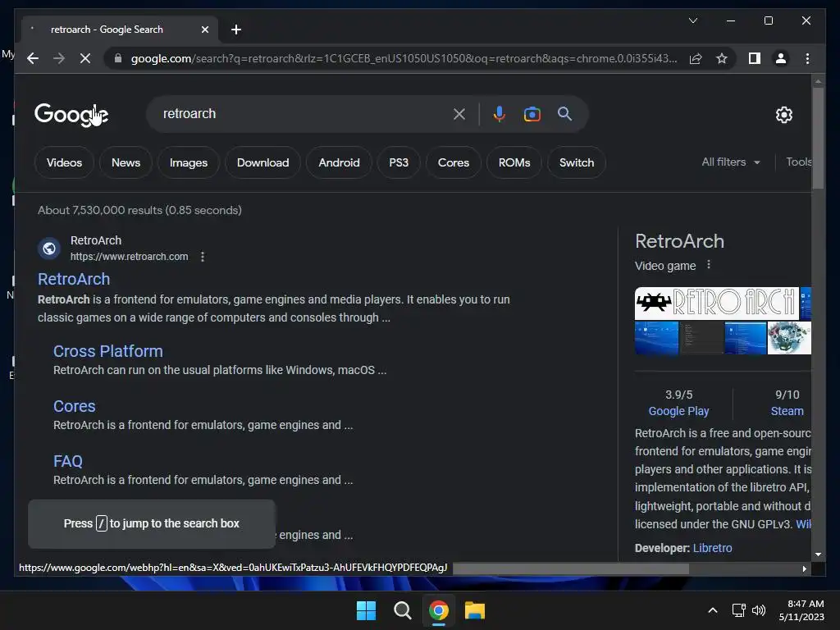The image size is (840, 630).
Task: Open the RetroArch main result title
Action: click(x=74, y=279)
